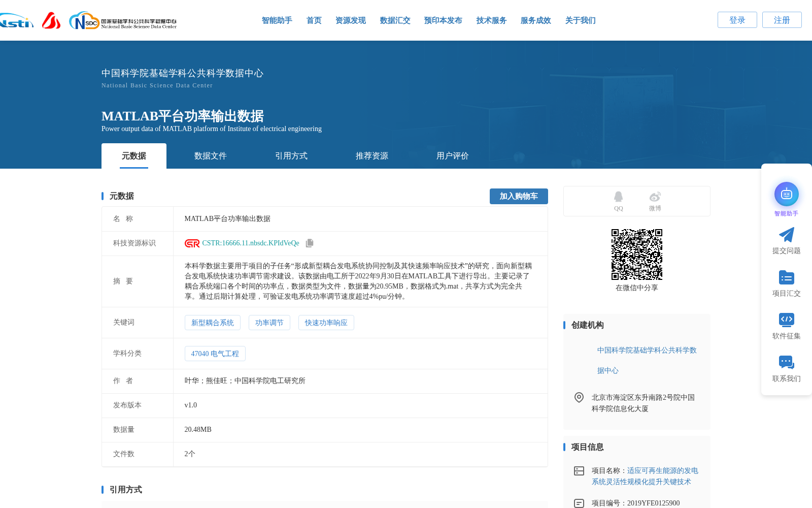The height and width of the screenshot is (508, 812).
Task: Click the 加入购物车 button
Action: coord(519,196)
